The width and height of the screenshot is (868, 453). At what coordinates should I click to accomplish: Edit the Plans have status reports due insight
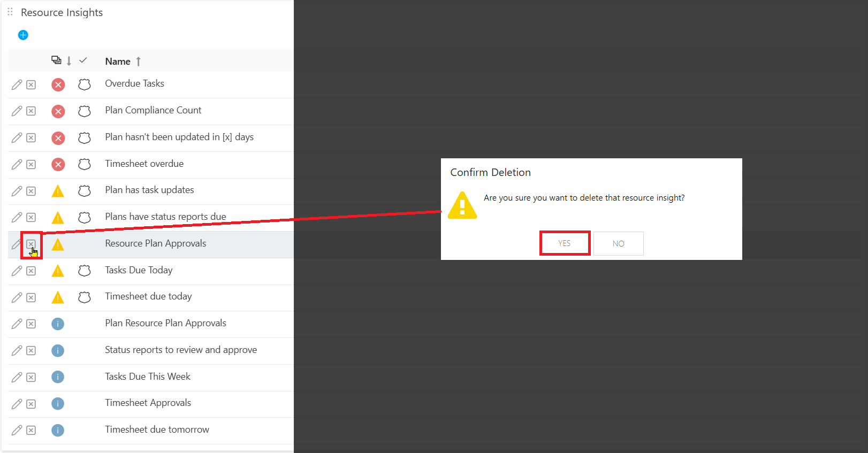(17, 217)
